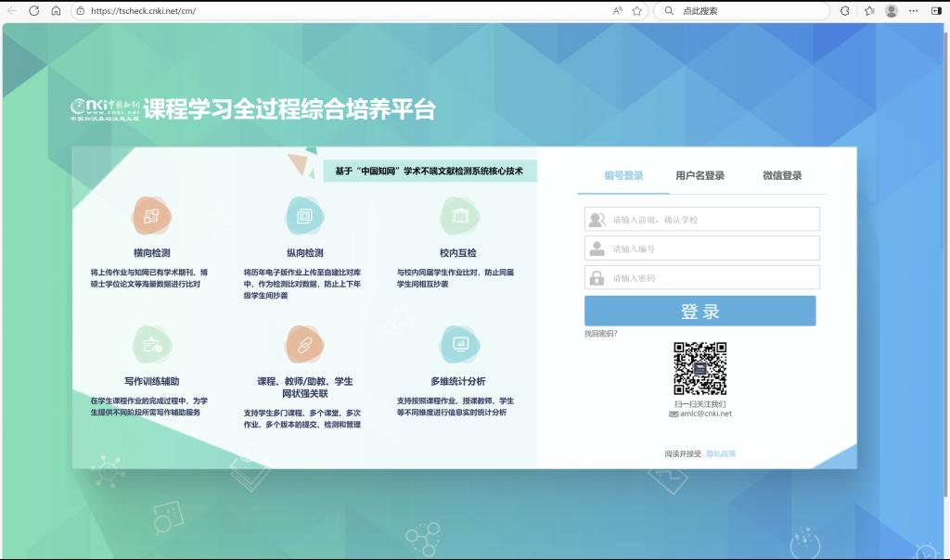Click the 多维统计分析 chart icon
Screen dimensions: 950x560
point(458,345)
